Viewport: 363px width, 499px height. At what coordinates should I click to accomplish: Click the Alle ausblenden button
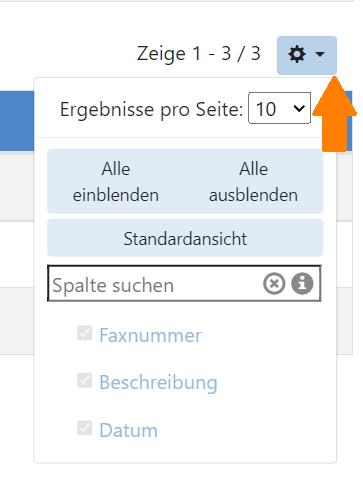tap(253, 181)
